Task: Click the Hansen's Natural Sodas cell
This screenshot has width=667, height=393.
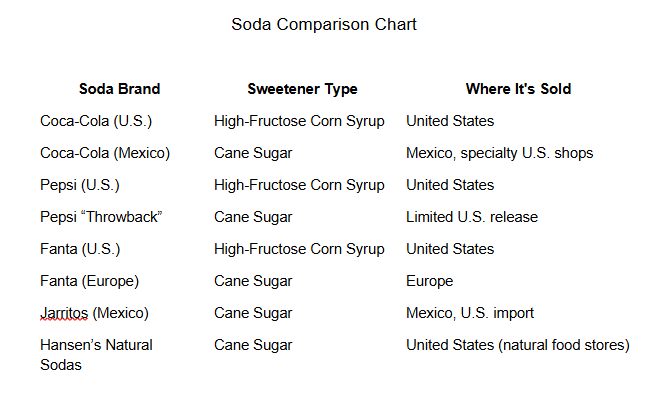Action: [x=97, y=355]
